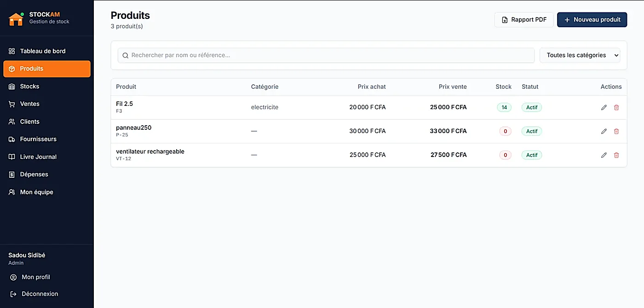Screen dimensions: 644x308
Task: Click the STOCKAM house logo icon
Action: click(16, 19)
